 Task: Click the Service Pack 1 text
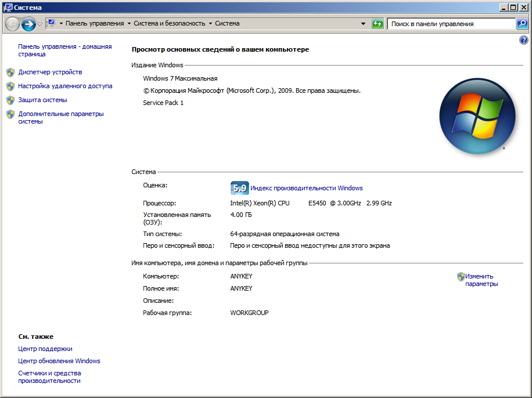coord(163,103)
